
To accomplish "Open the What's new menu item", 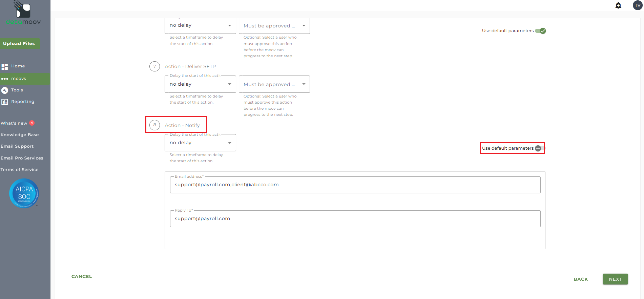I will 14,123.
